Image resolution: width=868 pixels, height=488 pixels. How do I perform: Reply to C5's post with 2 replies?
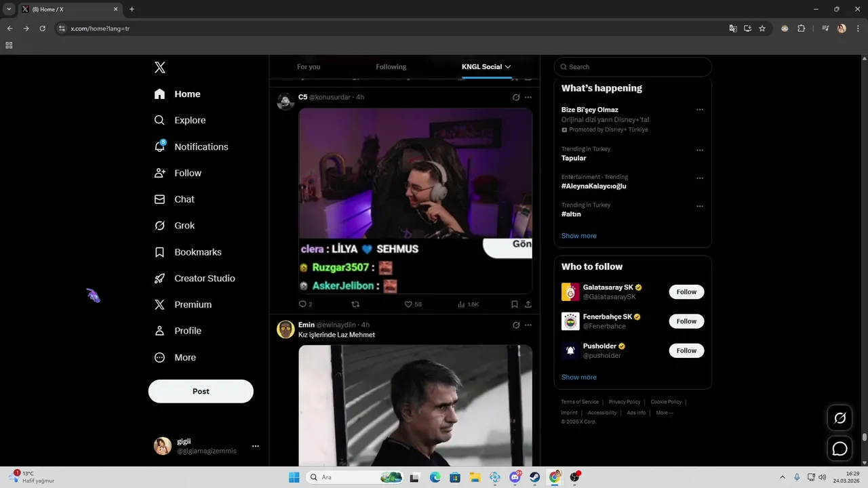pos(305,304)
